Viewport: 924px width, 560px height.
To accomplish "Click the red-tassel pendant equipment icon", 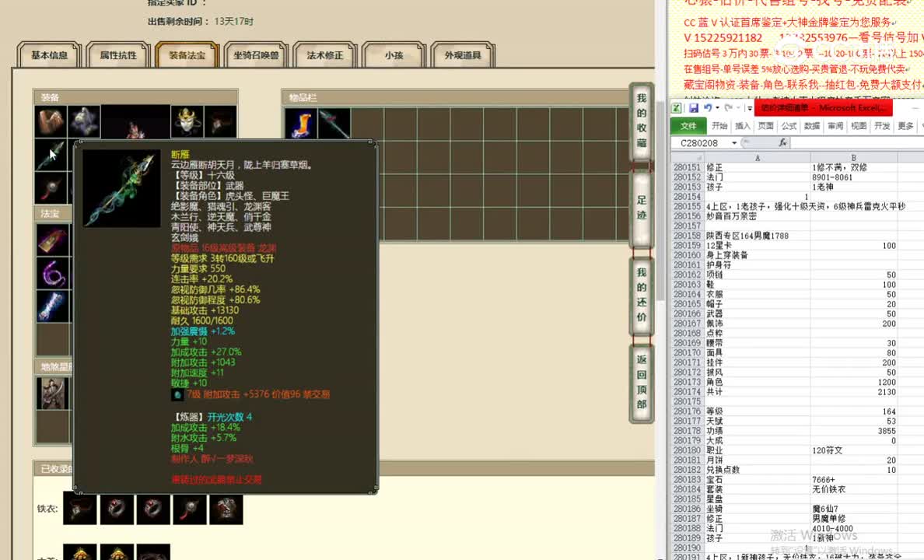I will (x=51, y=188).
